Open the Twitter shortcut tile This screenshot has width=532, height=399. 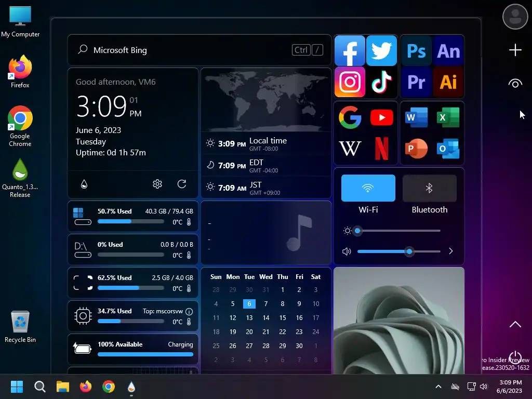[x=382, y=50]
